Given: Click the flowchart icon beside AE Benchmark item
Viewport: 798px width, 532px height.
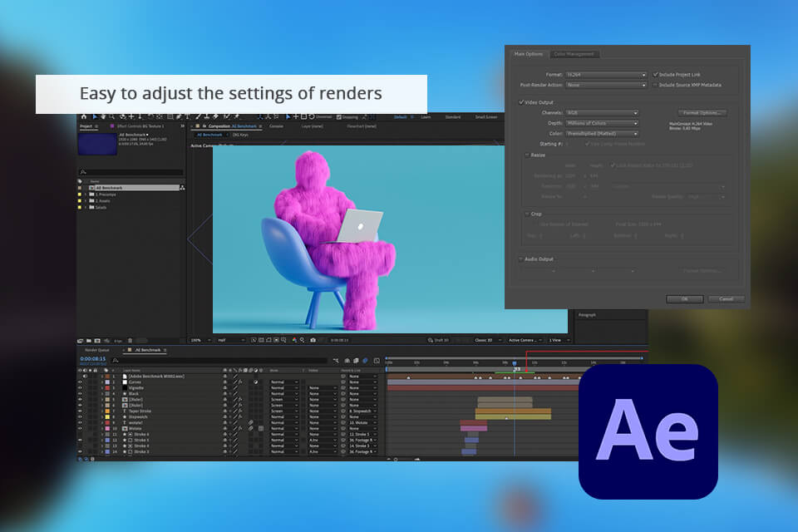Looking at the screenshot, I should [x=182, y=188].
